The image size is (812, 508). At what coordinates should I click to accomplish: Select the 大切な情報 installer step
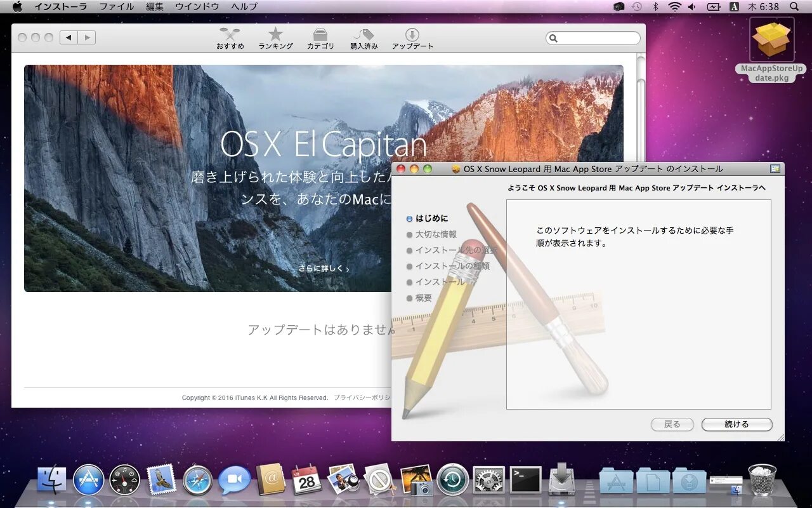(431, 234)
